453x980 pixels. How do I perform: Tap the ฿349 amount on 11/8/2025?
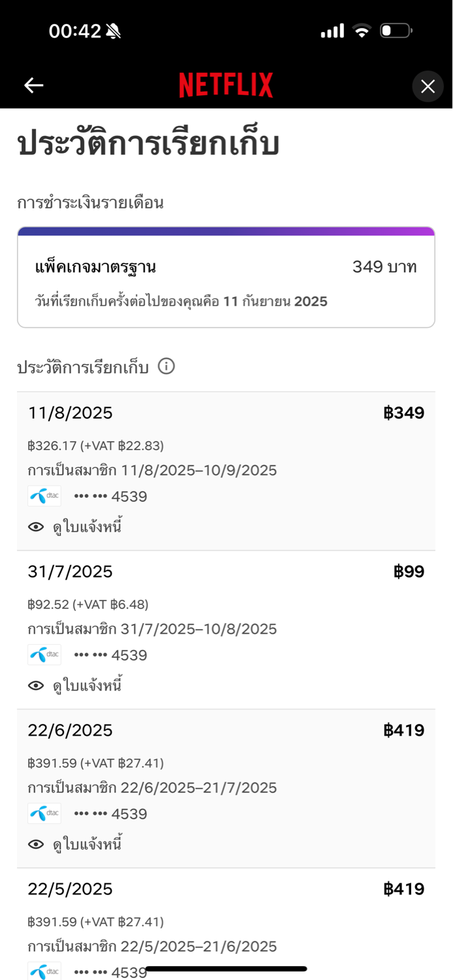coord(404,413)
